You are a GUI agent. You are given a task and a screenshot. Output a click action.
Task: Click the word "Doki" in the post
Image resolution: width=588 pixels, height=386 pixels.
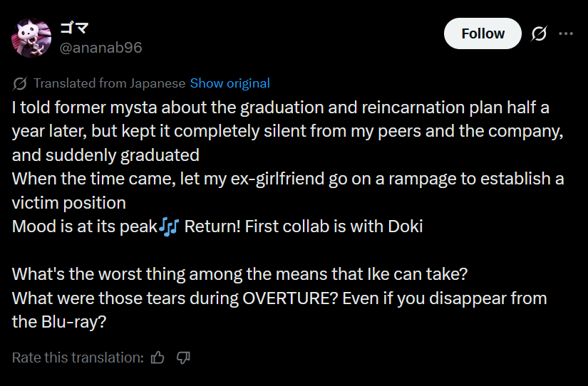tap(406, 226)
